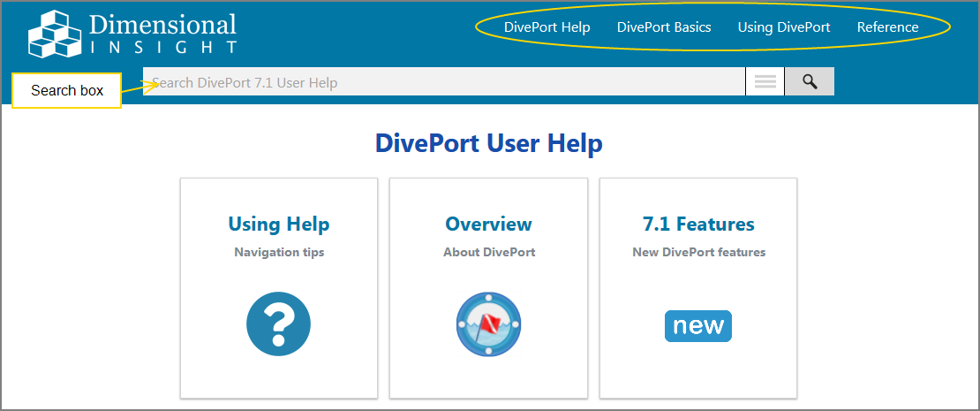This screenshot has width=980, height=411.
Task: Click the compass dive flag Overview icon
Action: coord(489,324)
